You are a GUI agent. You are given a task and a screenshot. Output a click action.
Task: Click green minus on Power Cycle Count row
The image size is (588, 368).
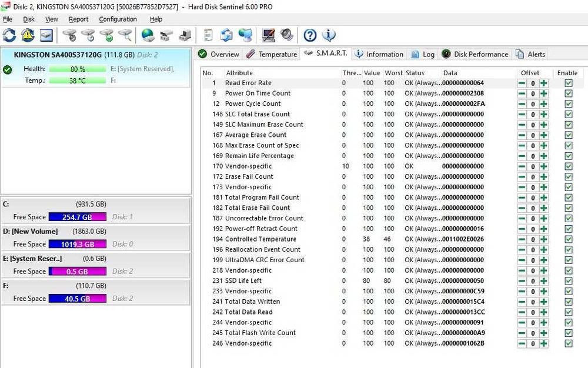(522, 104)
